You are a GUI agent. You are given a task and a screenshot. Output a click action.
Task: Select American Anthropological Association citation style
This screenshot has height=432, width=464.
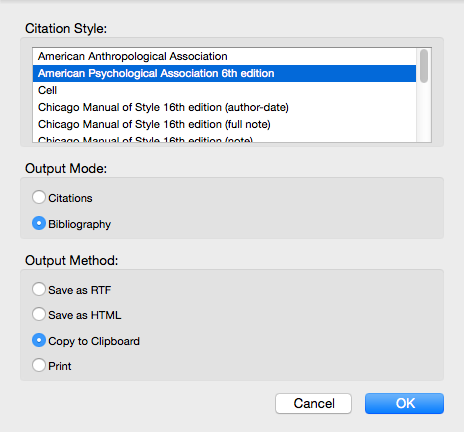[x=224, y=56]
